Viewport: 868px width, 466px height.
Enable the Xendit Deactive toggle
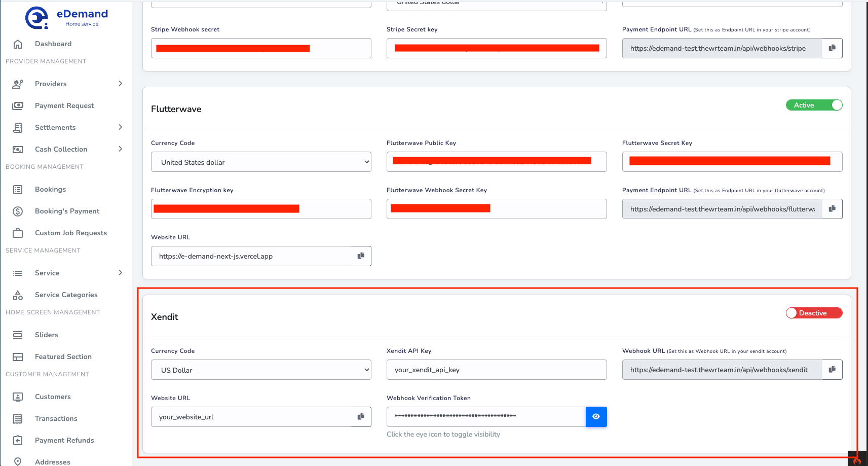[814, 313]
